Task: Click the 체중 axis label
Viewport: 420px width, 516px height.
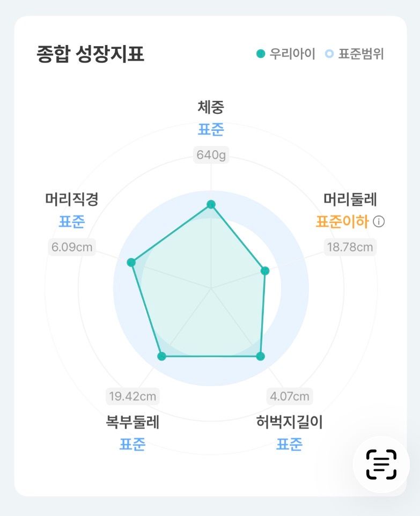Action: tap(211, 106)
